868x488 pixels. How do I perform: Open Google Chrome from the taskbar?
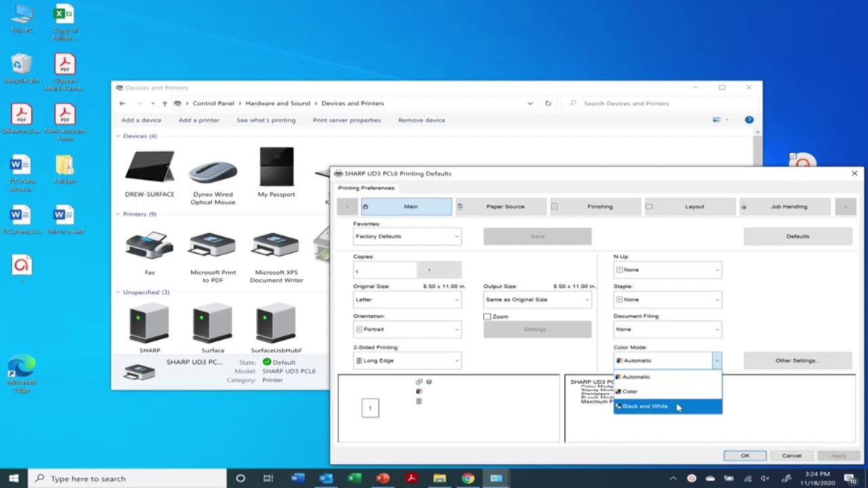[x=468, y=479]
